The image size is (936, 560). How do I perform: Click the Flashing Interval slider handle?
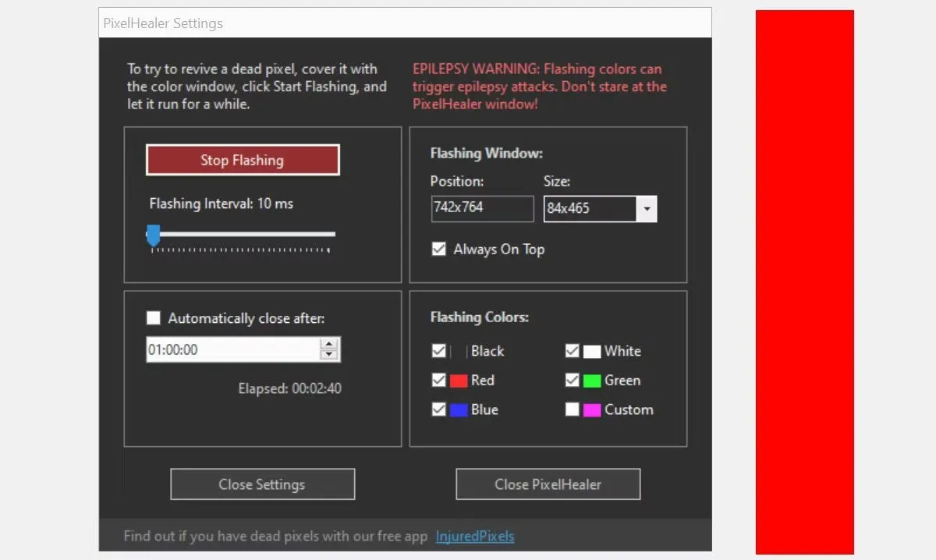154,234
